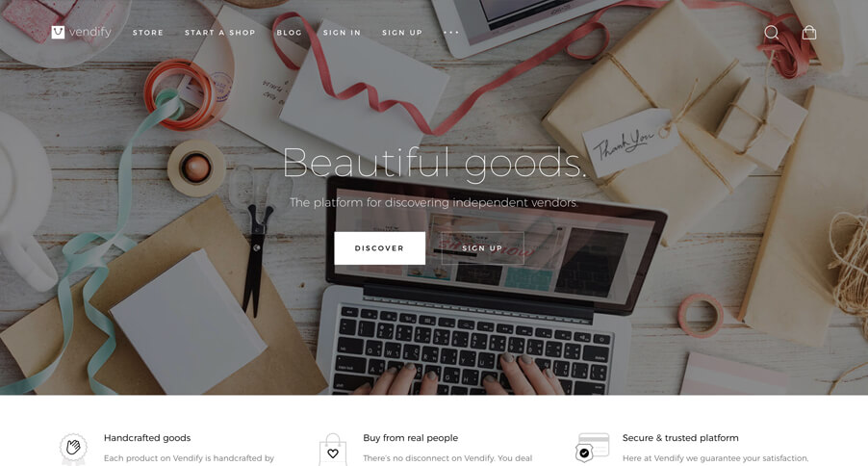Click the white Discover button
868x466 pixels.
(x=380, y=248)
